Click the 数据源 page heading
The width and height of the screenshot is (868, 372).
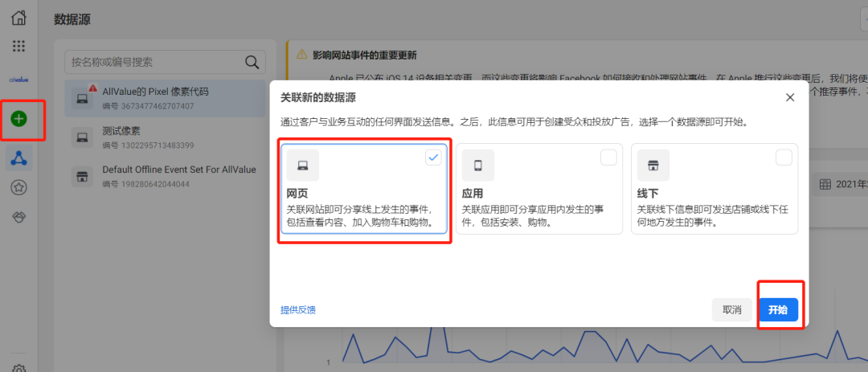click(72, 20)
